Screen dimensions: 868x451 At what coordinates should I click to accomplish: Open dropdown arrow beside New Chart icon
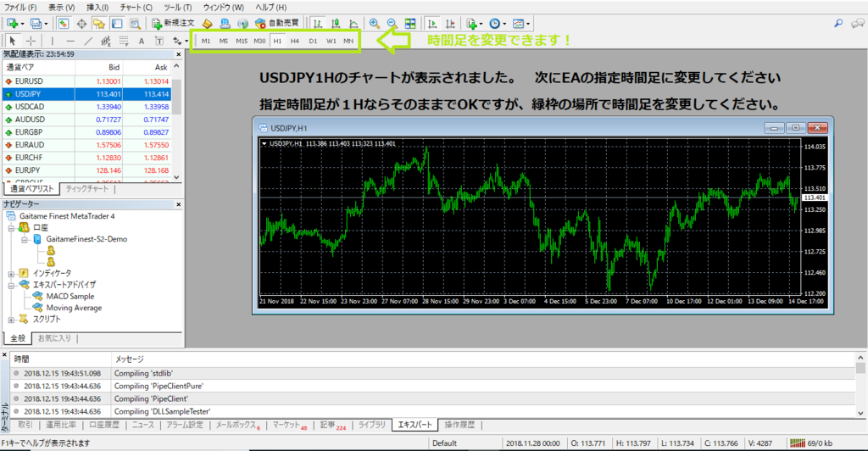click(22, 24)
